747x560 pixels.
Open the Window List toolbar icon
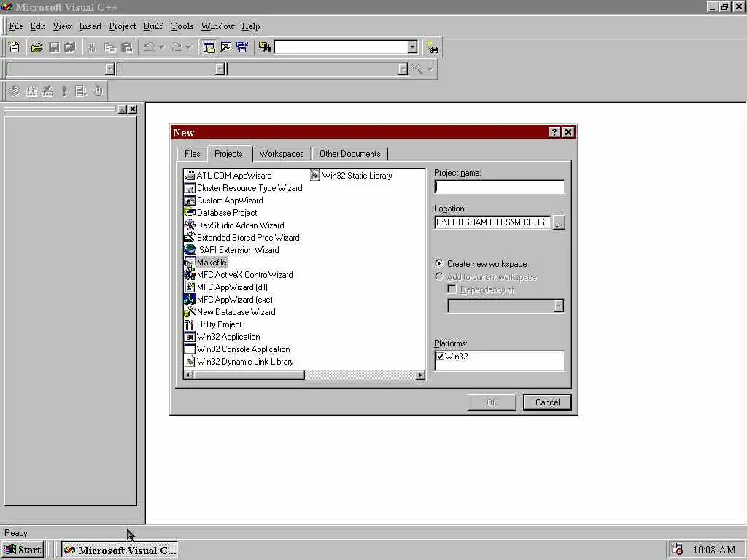242,47
